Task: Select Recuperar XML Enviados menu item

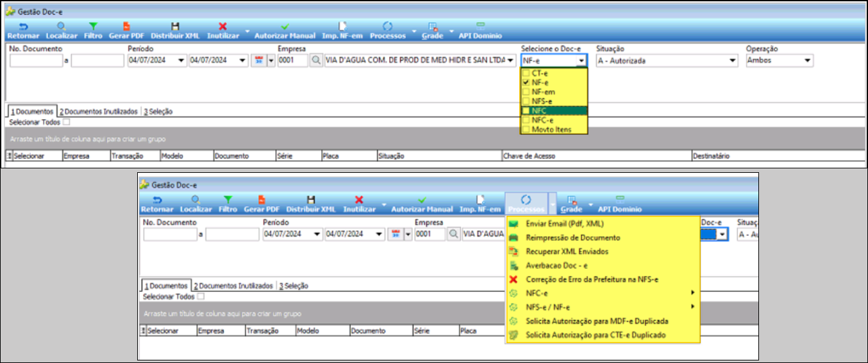Action: click(603, 252)
